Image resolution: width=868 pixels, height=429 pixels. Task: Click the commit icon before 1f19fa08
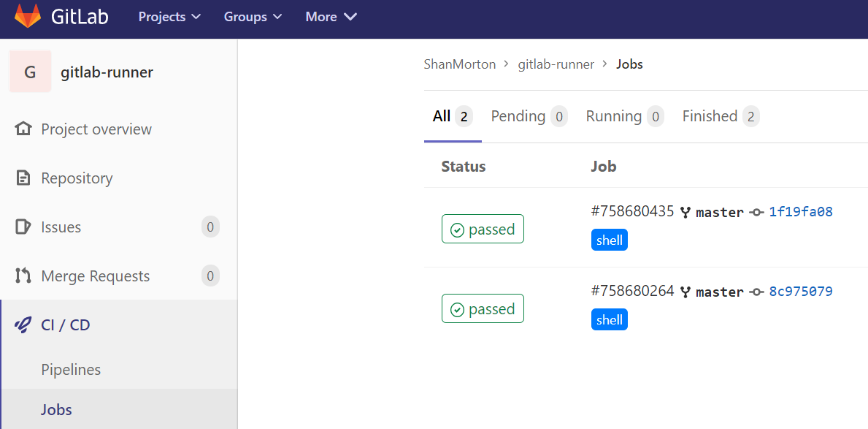click(x=756, y=211)
